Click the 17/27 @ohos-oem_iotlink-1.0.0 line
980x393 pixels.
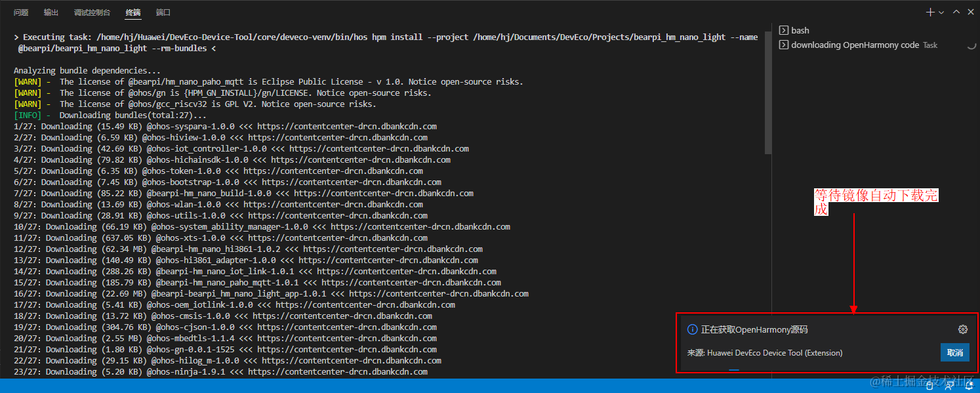tap(234, 304)
